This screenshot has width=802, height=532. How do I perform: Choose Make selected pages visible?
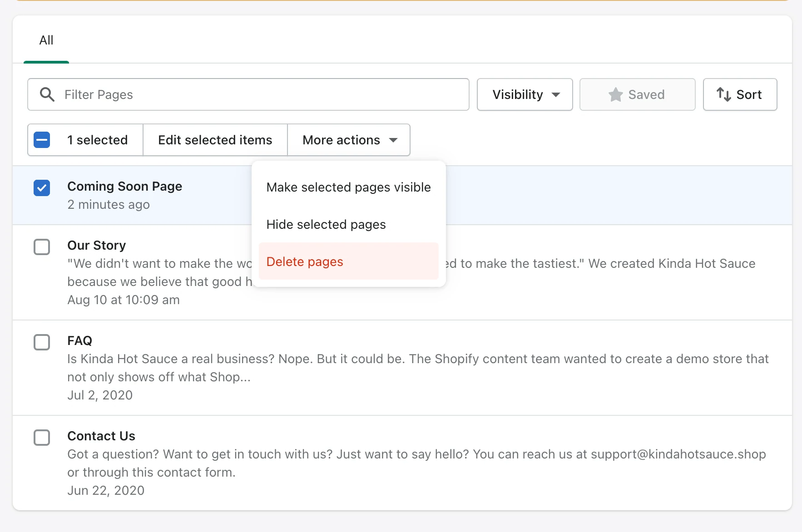(x=348, y=187)
